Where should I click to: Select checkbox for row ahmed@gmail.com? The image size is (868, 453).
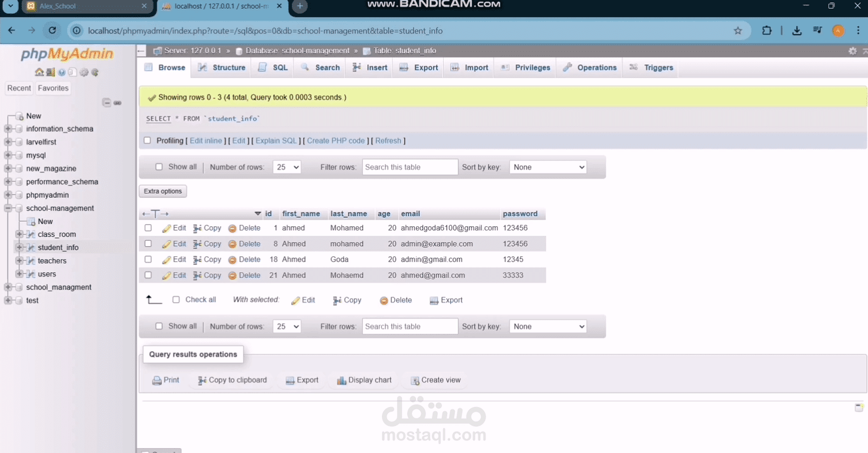tap(148, 275)
